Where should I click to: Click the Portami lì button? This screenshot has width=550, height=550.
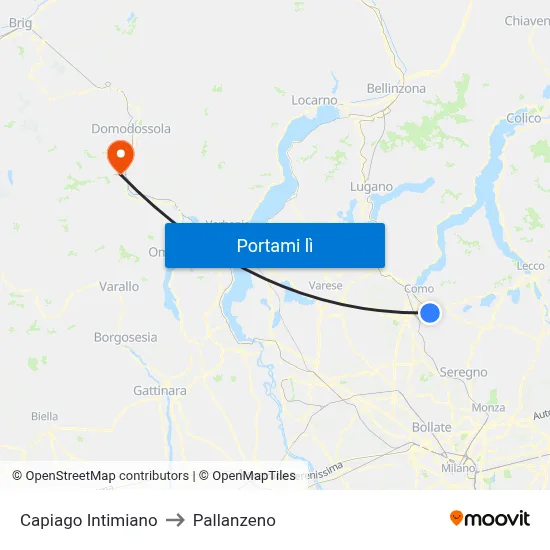[x=275, y=245]
